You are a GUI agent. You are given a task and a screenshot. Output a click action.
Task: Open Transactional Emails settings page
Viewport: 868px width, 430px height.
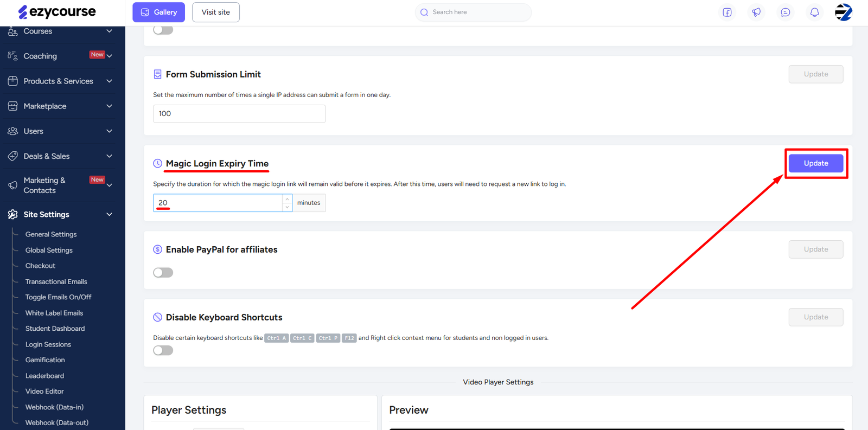56,281
